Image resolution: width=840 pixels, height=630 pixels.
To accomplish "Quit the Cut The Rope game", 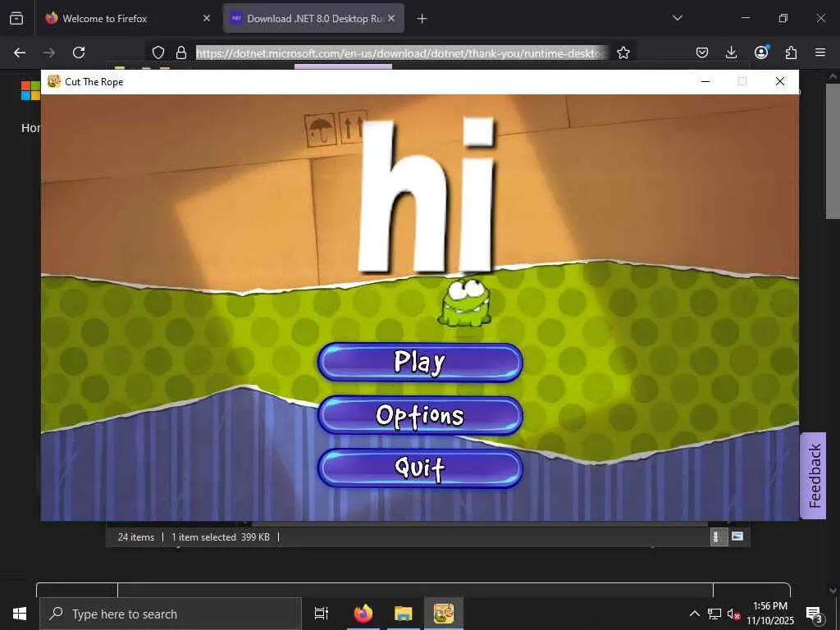I will (x=420, y=468).
